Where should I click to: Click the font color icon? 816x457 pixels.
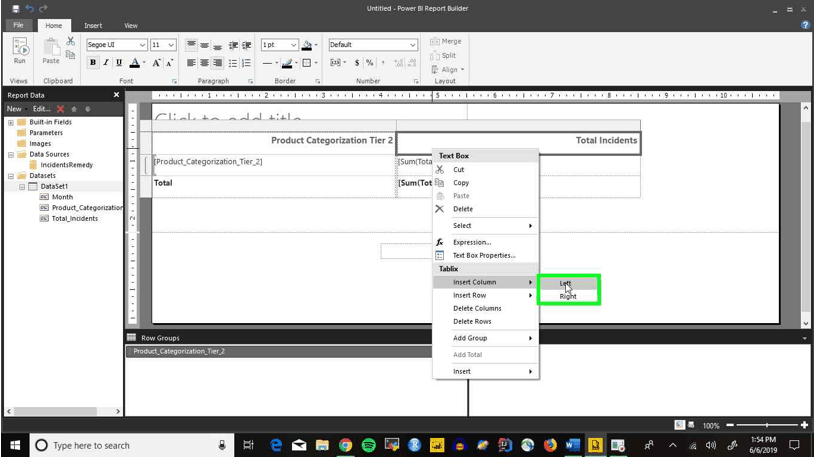[x=135, y=62]
